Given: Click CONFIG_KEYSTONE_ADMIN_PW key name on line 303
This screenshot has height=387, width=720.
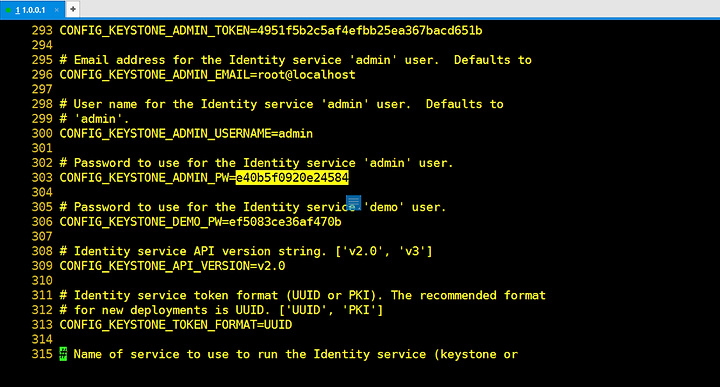Looking at the screenshot, I should pos(144,178).
